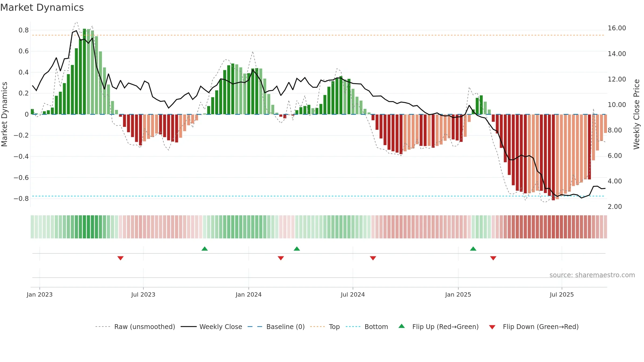Toggle the Flip Up (Red→Green) legend entry
Viewport: 644px width, 362px height.
[438, 327]
